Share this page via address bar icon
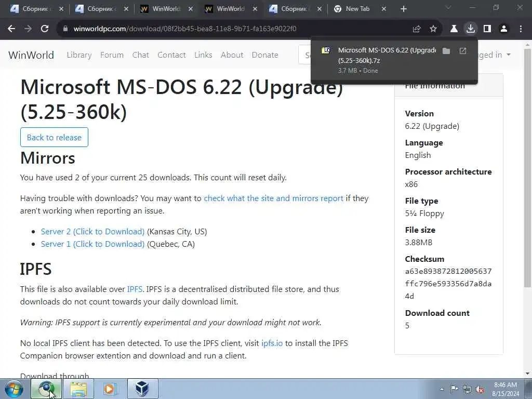Viewport: 532px width, 399px height. 417,29
